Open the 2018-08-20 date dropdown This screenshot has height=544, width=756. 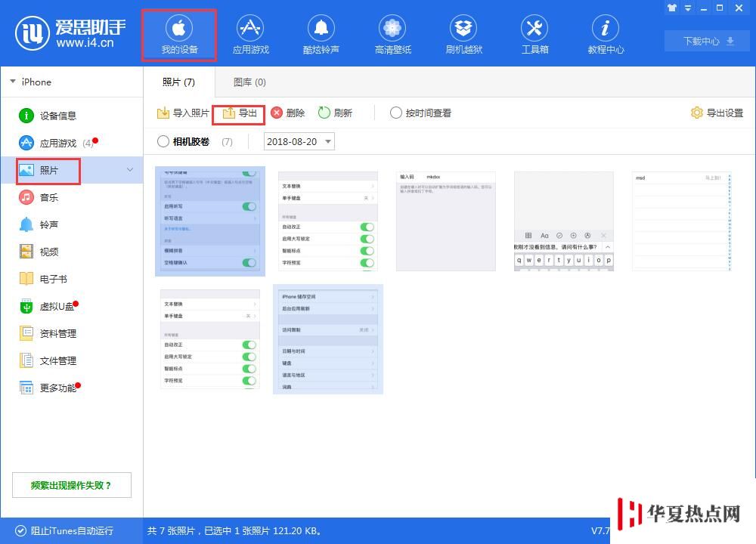pos(299,141)
